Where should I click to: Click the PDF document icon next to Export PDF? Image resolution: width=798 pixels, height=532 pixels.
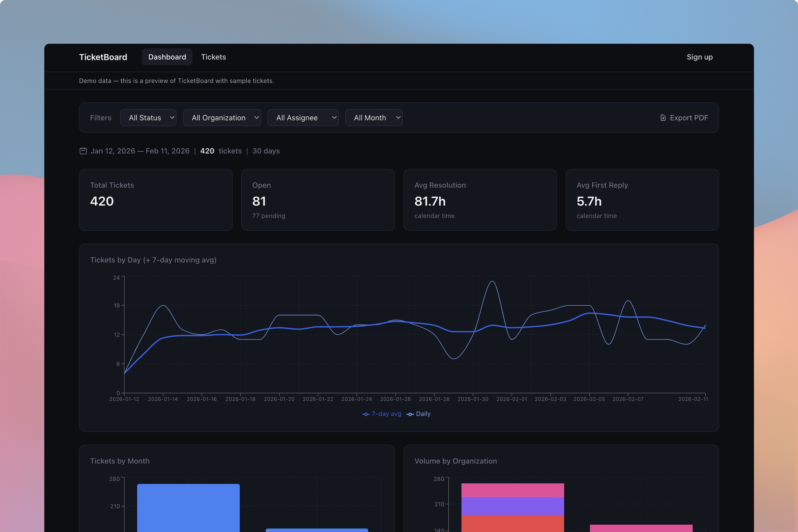663,117
